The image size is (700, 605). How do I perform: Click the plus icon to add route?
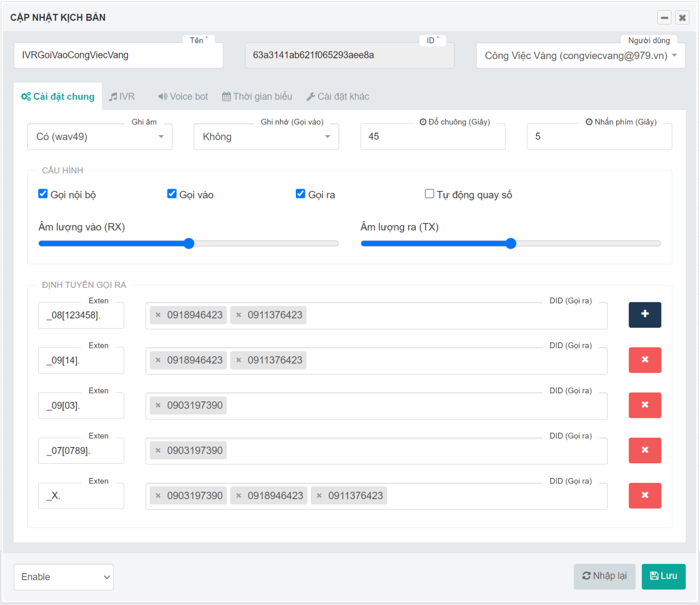(645, 315)
